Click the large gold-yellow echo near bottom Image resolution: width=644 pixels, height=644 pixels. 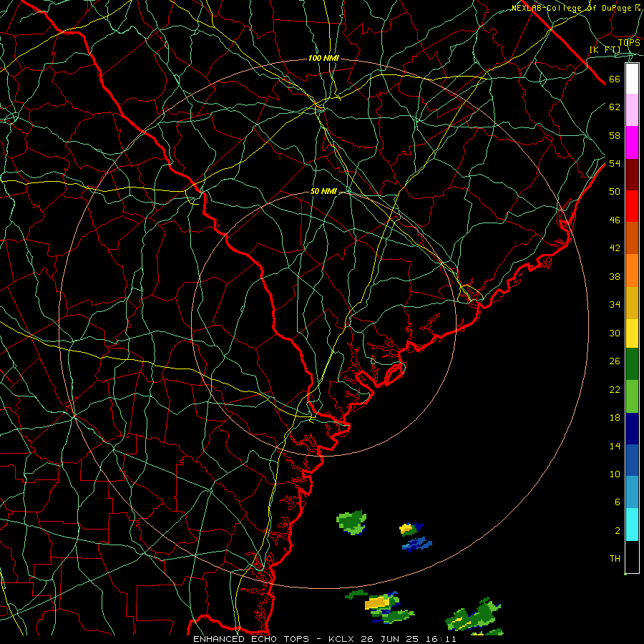(x=378, y=602)
